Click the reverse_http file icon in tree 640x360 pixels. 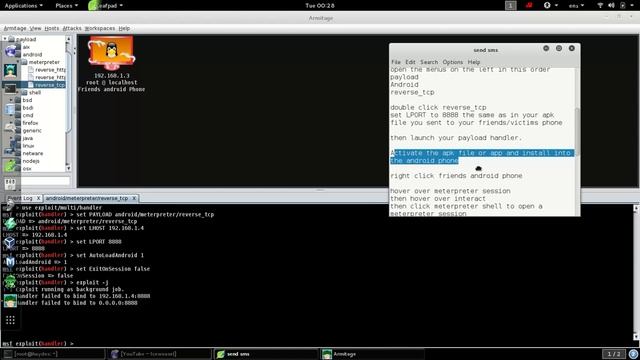(31, 70)
